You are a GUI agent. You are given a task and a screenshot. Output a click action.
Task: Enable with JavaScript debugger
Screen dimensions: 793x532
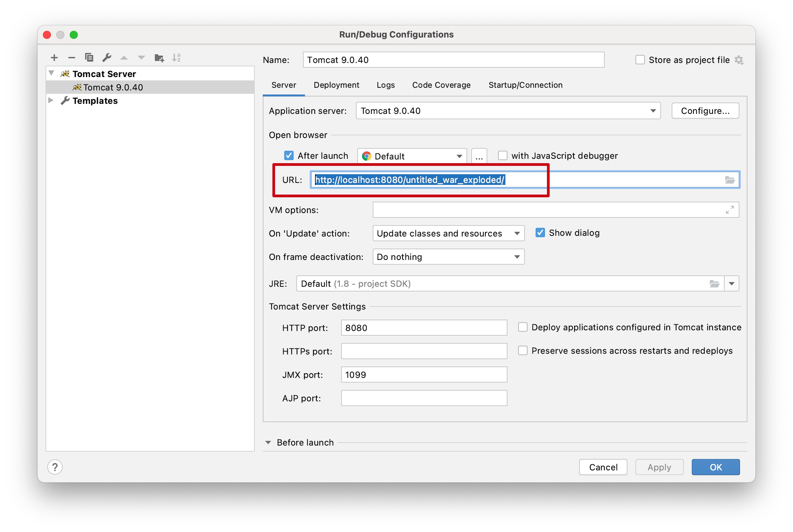[x=502, y=156]
